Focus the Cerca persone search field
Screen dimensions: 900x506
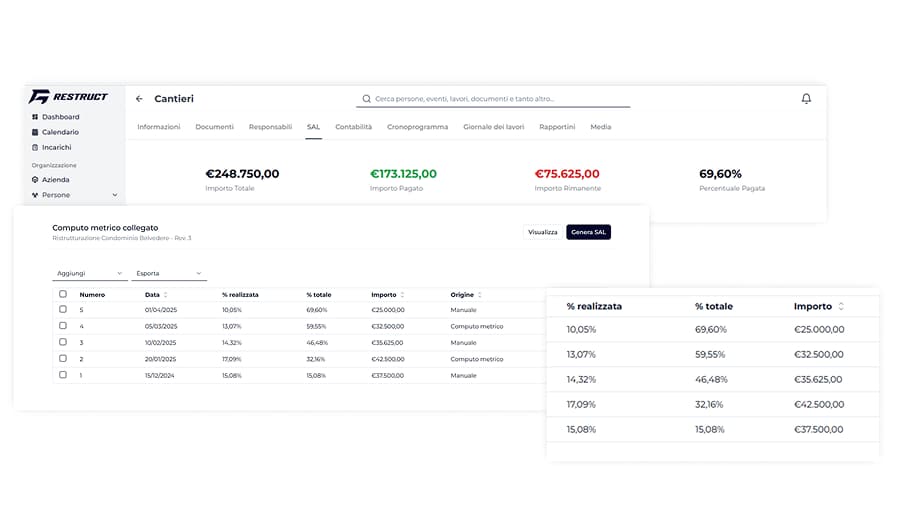[493, 99]
